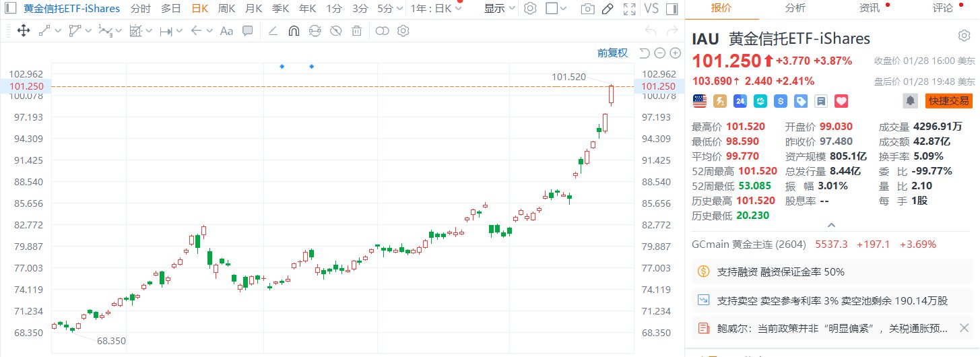
Task: Click the red heart favorite icon
Action: [x=841, y=101]
